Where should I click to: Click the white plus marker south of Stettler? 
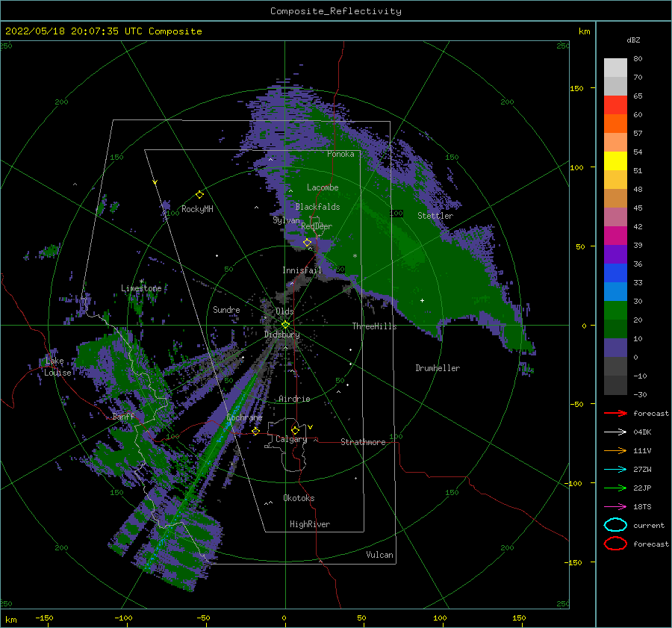[x=422, y=300]
